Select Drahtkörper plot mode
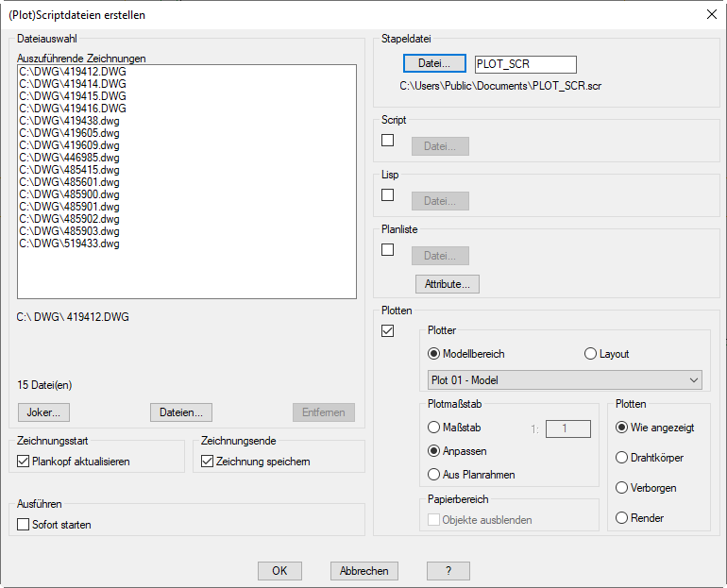Viewport: 727px width, 588px height. tap(621, 458)
